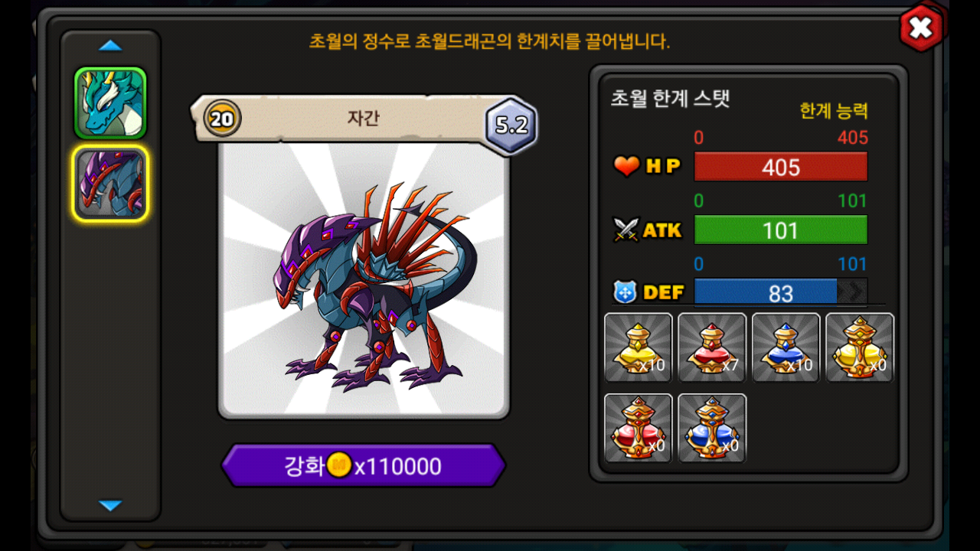The image size is (980, 551).
Task: Select the large golden yellow potion x0
Action: (x=859, y=347)
